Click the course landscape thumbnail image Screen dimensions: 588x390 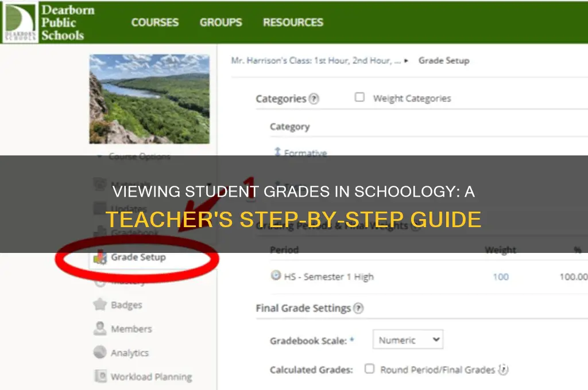(x=149, y=99)
